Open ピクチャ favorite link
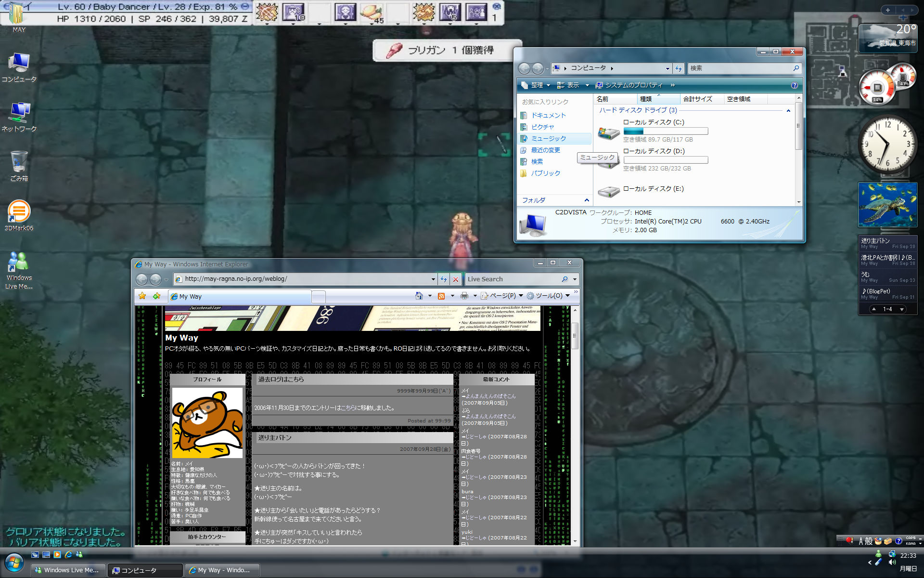 (542, 127)
